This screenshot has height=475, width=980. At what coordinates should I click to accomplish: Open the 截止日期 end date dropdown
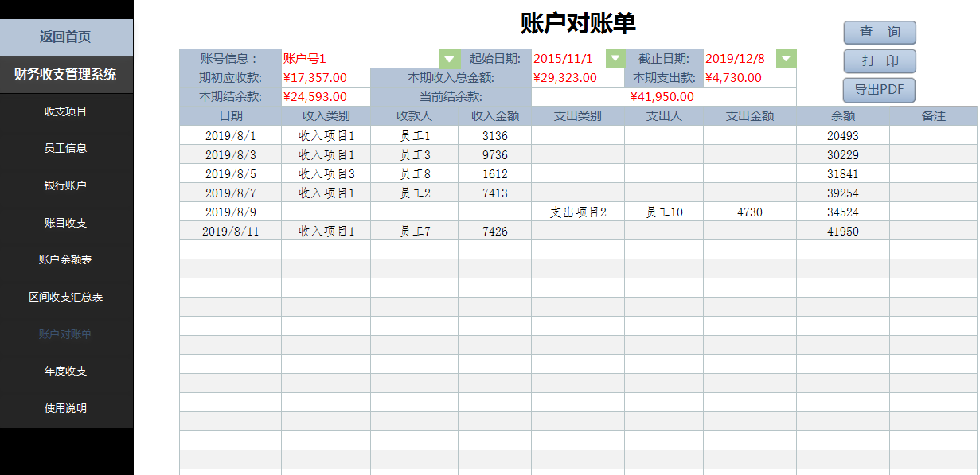click(x=787, y=57)
